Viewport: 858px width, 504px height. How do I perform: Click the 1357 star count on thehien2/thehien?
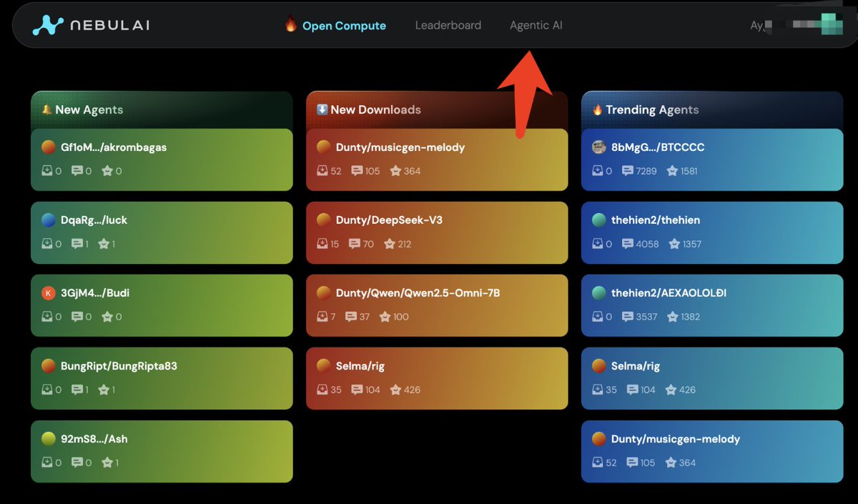click(692, 244)
